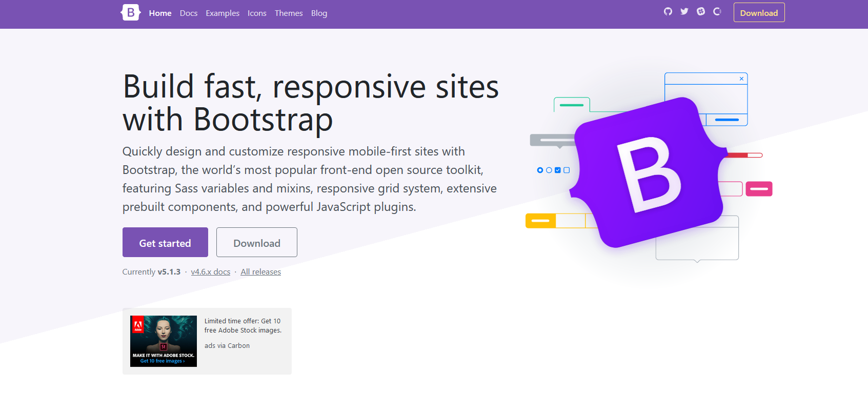Click the purple Get started button

tap(165, 242)
